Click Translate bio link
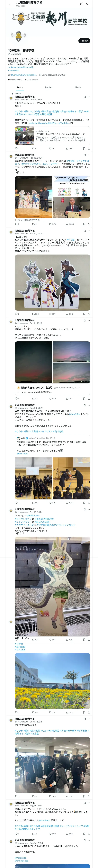 pos(14,70)
